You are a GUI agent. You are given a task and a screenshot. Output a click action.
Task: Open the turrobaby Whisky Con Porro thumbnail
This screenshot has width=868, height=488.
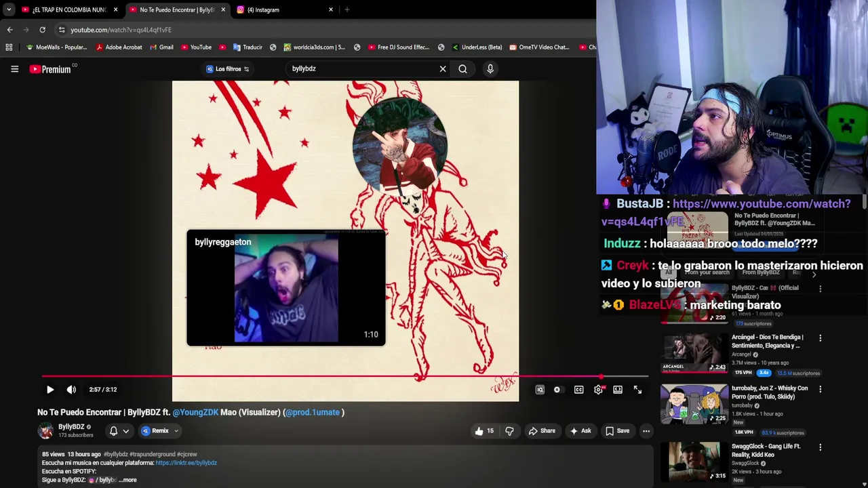click(694, 404)
